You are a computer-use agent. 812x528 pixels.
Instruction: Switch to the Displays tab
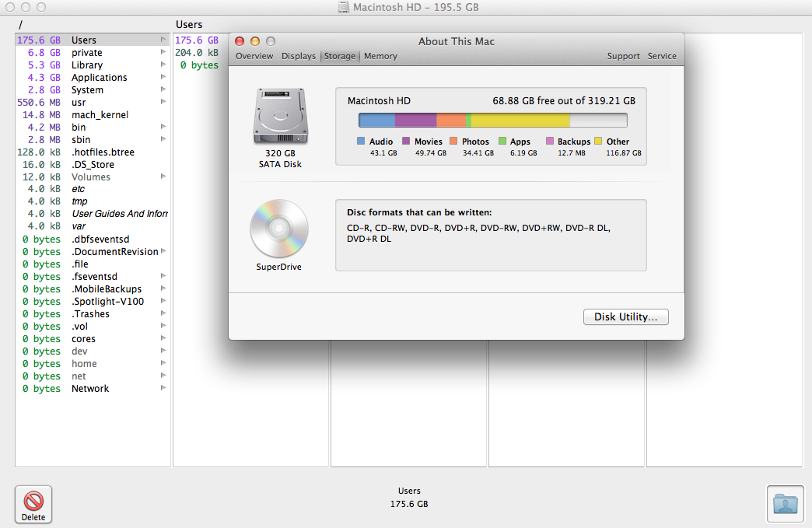(299, 56)
